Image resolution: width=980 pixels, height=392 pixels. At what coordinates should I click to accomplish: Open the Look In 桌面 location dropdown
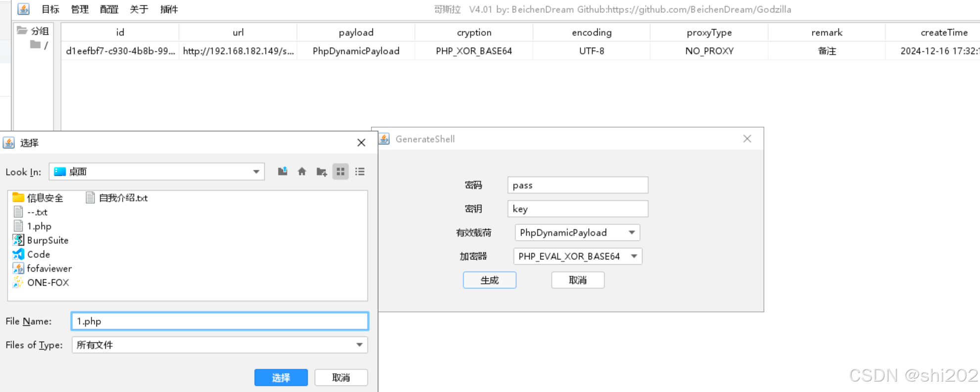point(157,172)
